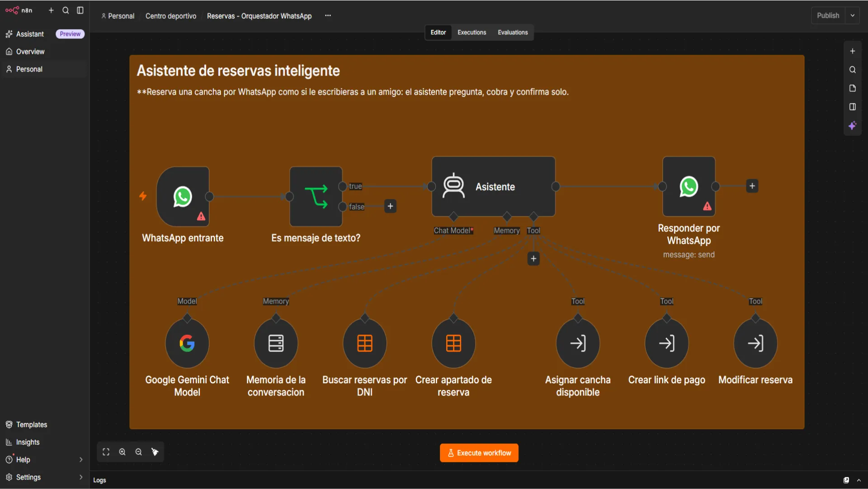Click the Execute workflow button
This screenshot has width=868, height=489.
point(479,453)
